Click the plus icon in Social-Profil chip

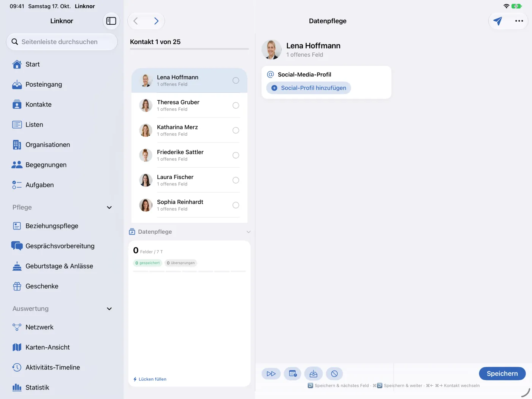(x=274, y=88)
